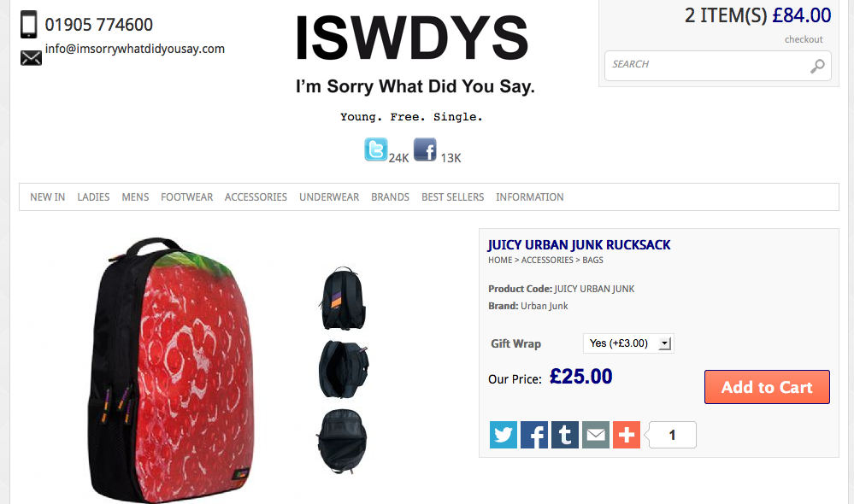Open the Gift Wrap dropdown
The width and height of the screenshot is (854, 504).
[x=628, y=343]
